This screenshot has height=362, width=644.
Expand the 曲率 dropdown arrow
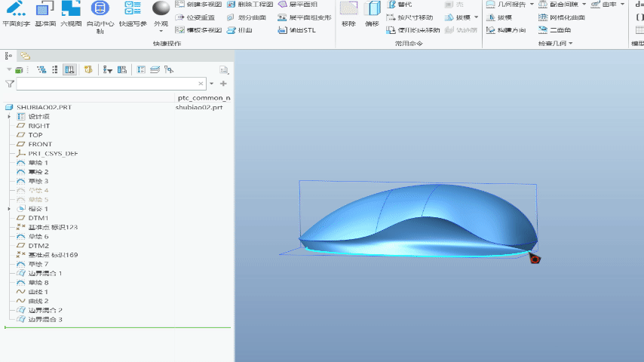coord(622,5)
